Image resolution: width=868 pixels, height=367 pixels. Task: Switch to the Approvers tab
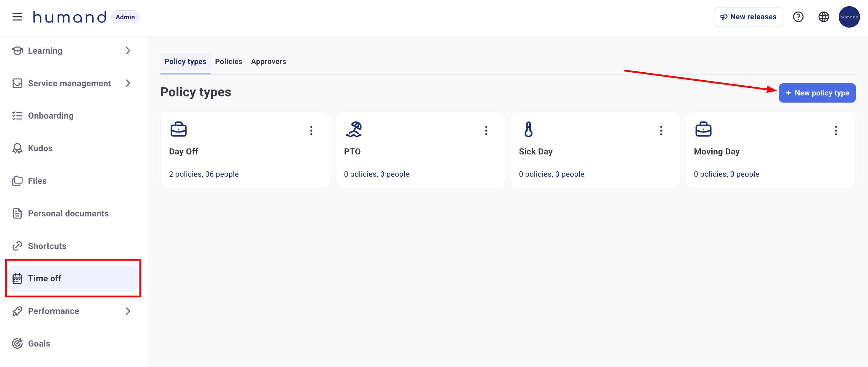click(268, 61)
